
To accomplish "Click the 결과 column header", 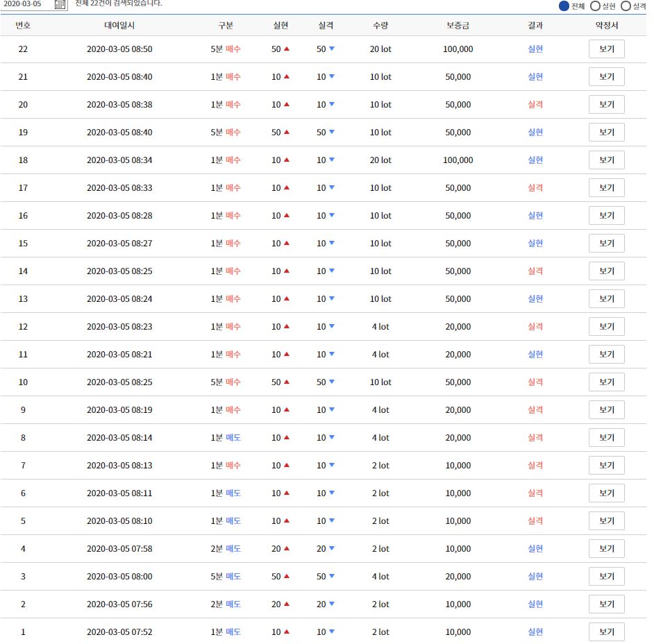I will pyautogui.click(x=535, y=26).
